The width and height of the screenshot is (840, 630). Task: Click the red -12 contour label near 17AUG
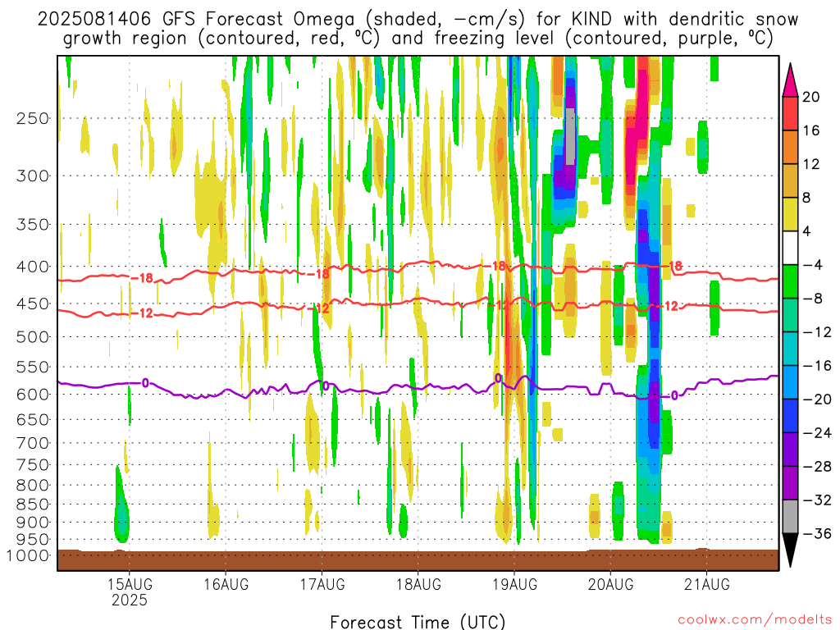(x=318, y=309)
